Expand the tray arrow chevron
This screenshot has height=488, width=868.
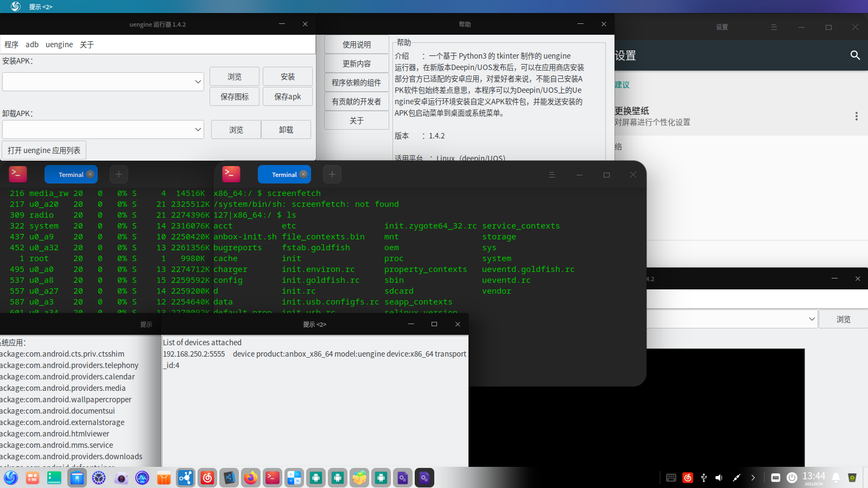pyautogui.click(x=753, y=478)
